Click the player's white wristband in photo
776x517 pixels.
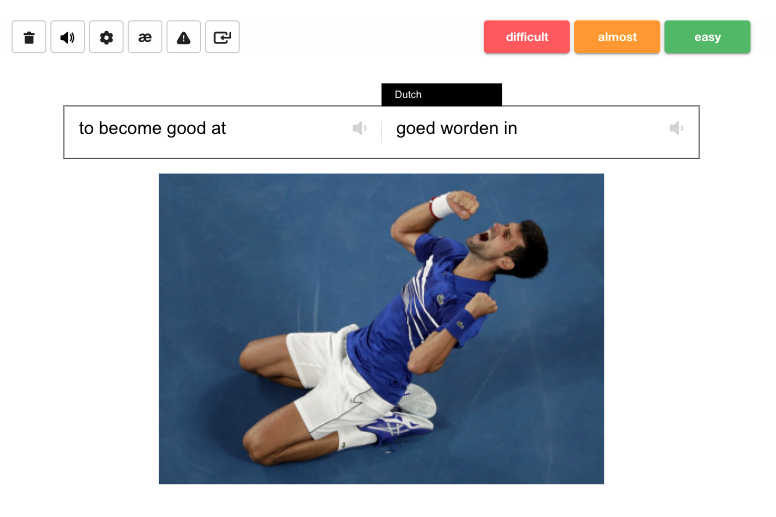click(440, 205)
